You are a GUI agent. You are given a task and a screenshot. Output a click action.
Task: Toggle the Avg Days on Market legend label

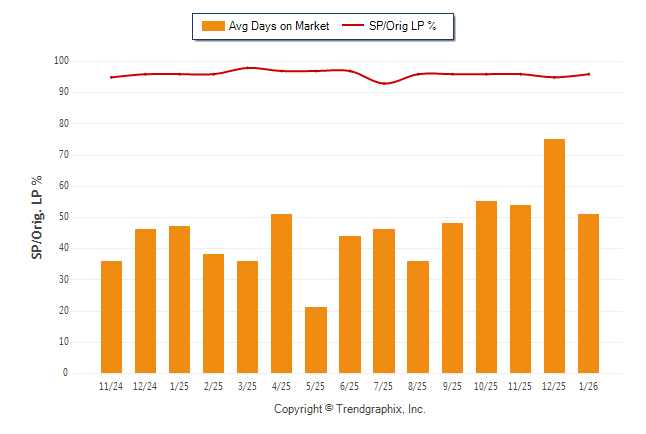pyautogui.click(x=279, y=26)
